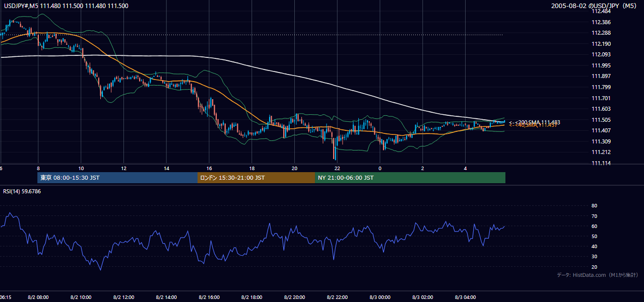The image size is (644, 302).
Task: Click the 8/2 08:00 time axis label
Action: (x=38, y=297)
